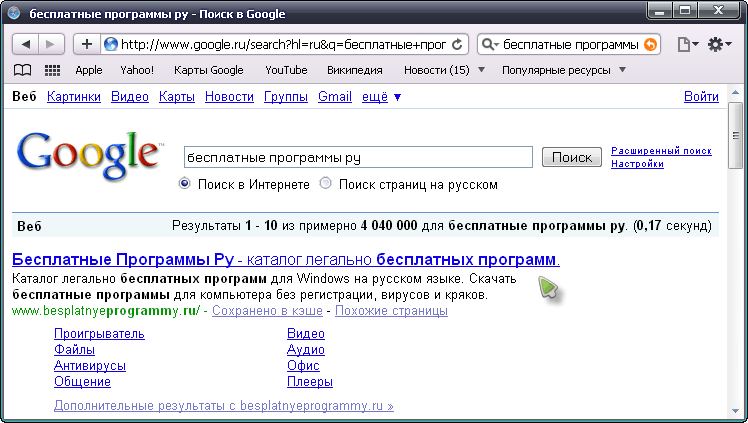748x423 pixels.
Task: Click the Google logo
Action: (90, 155)
